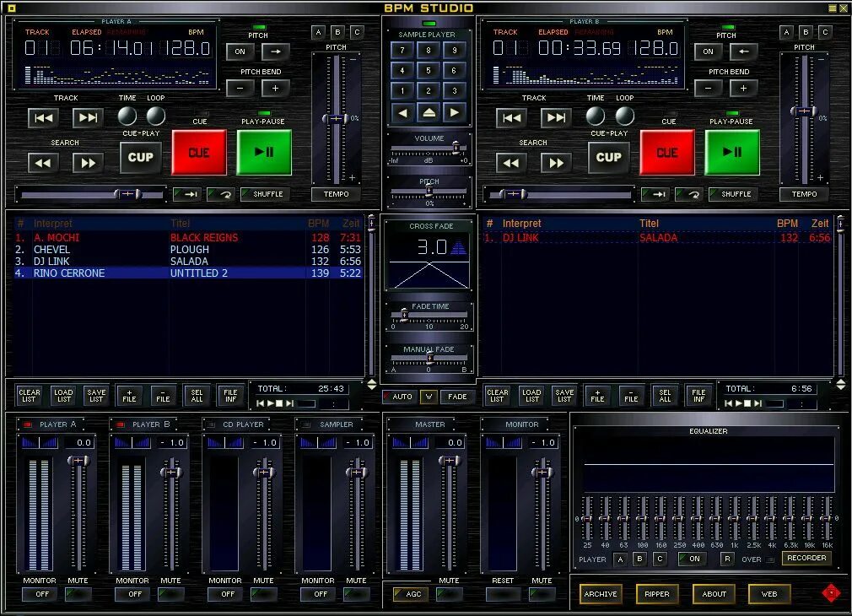The height and width of the screenshot is (616, 852).
Task: Open the WEB link button
Action: pyautogui.click(x=768, y=594)
